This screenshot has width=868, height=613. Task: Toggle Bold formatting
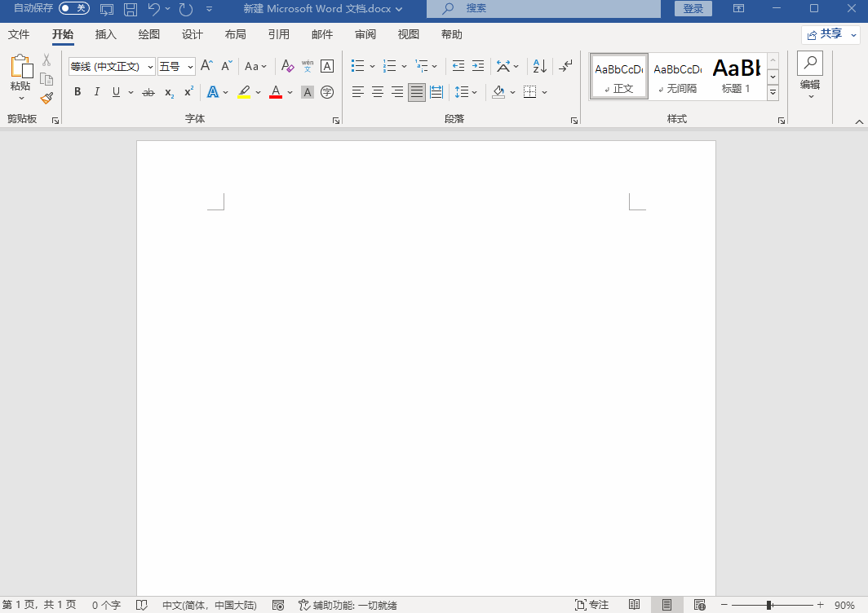click(77, 92)
